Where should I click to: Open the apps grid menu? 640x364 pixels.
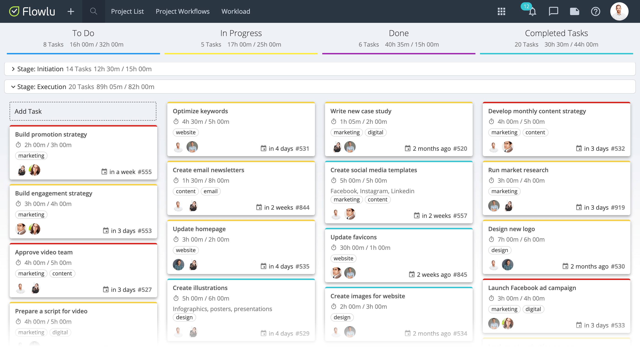point(502,11)
